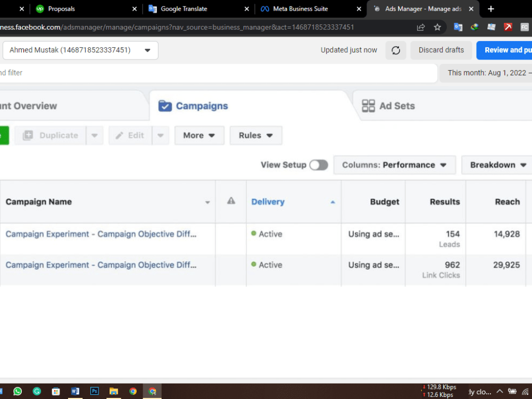Open WhatsApp from the taskbar

[18, 391]
